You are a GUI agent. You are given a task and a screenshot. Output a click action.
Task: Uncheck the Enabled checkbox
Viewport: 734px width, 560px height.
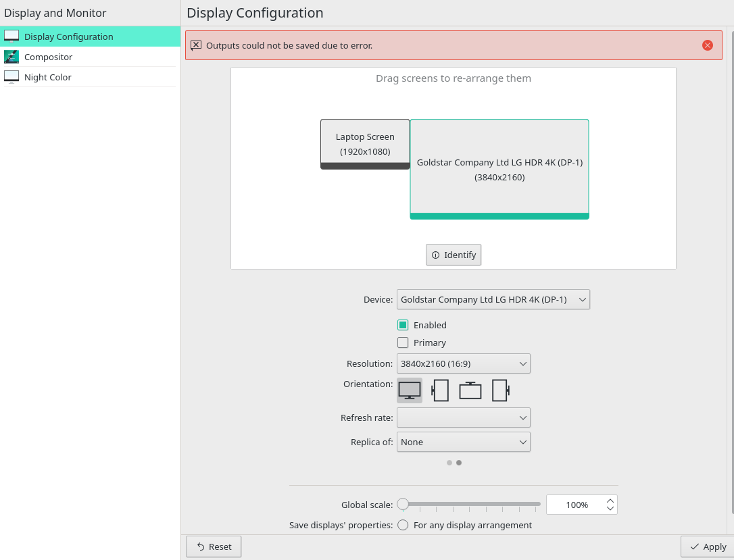pyautogui.click(x=403, y=325)
